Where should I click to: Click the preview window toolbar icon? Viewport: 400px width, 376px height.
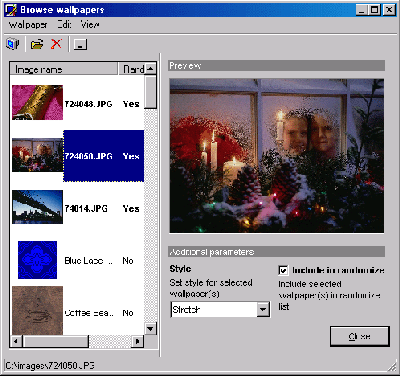point(80,44)
